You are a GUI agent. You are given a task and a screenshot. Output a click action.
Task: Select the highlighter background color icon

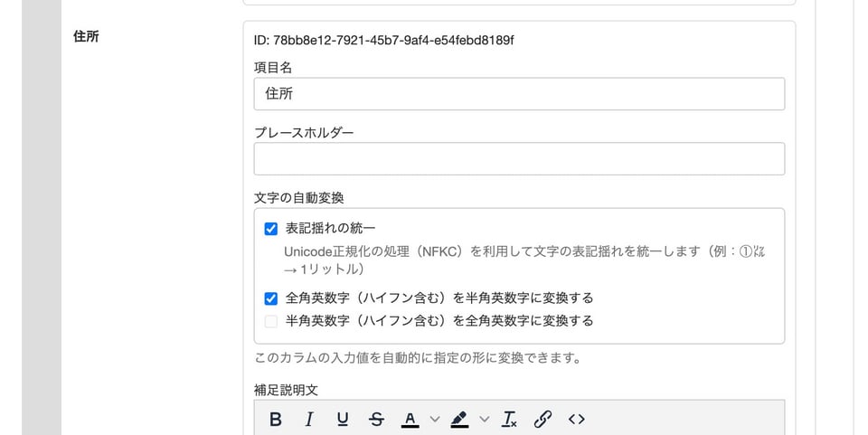pos(459,419)
